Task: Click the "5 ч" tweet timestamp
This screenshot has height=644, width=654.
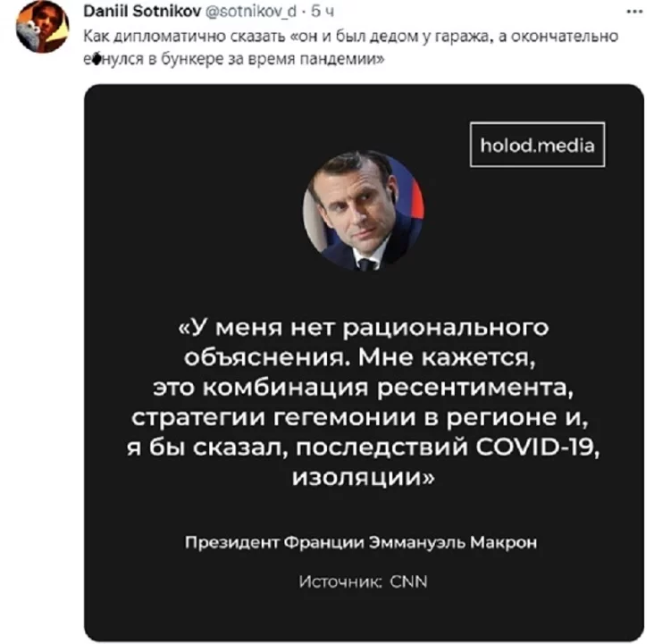Action: pyautogui.click(x=325, y=14)
